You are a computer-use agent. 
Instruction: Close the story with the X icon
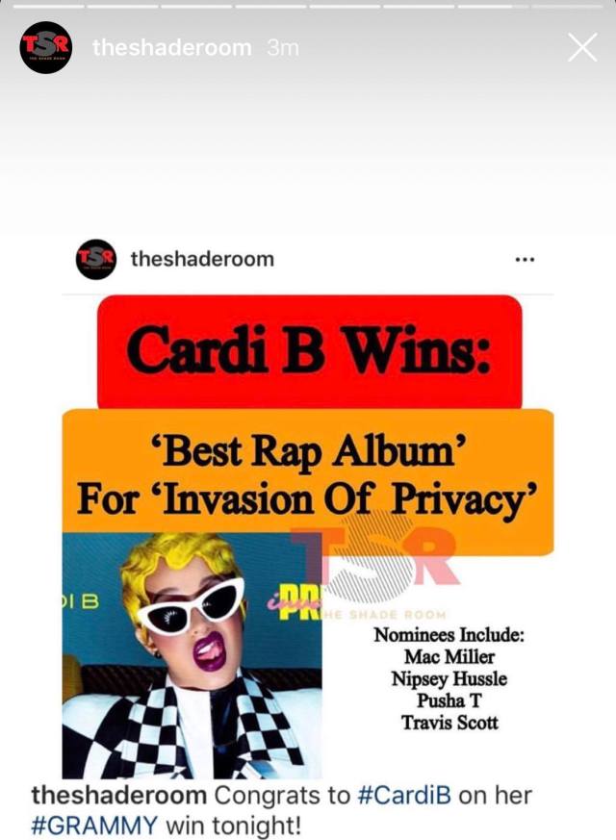pos(582,48)
